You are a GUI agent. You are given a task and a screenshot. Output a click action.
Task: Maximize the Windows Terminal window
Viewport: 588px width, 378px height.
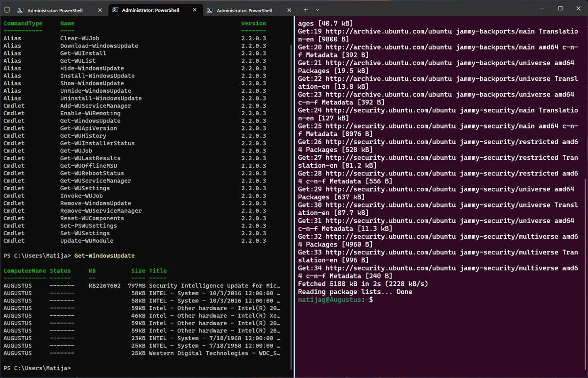[560, 8]
